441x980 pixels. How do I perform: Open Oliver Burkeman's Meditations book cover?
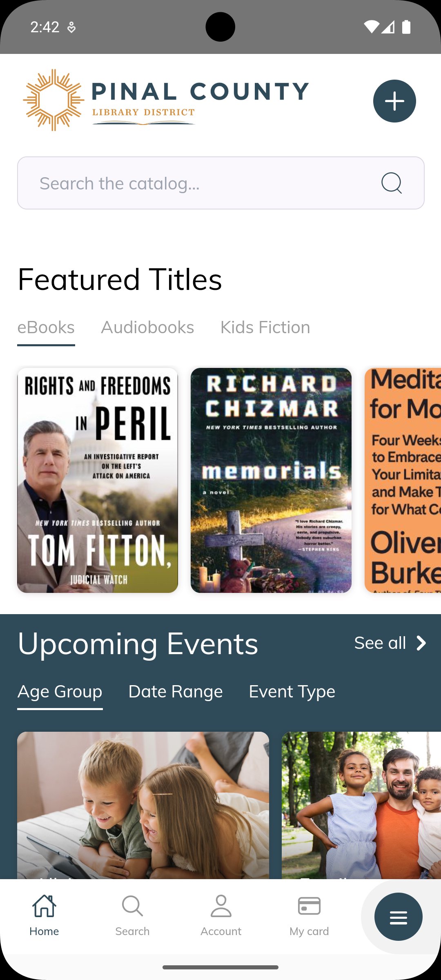pyautogui.click(x=403, y=480)
